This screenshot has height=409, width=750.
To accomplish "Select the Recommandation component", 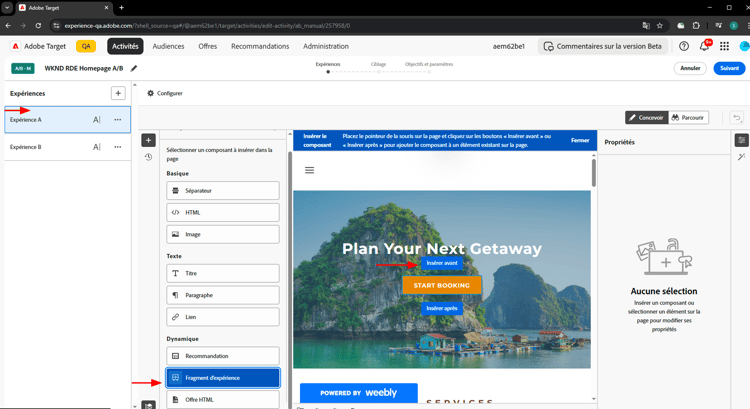I will click(x=223, y=356).
